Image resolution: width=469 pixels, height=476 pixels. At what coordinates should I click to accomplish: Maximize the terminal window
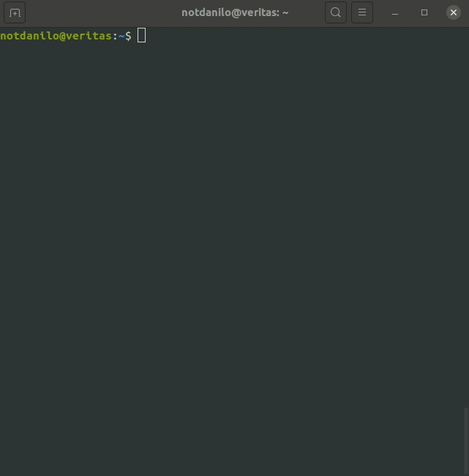424,12
